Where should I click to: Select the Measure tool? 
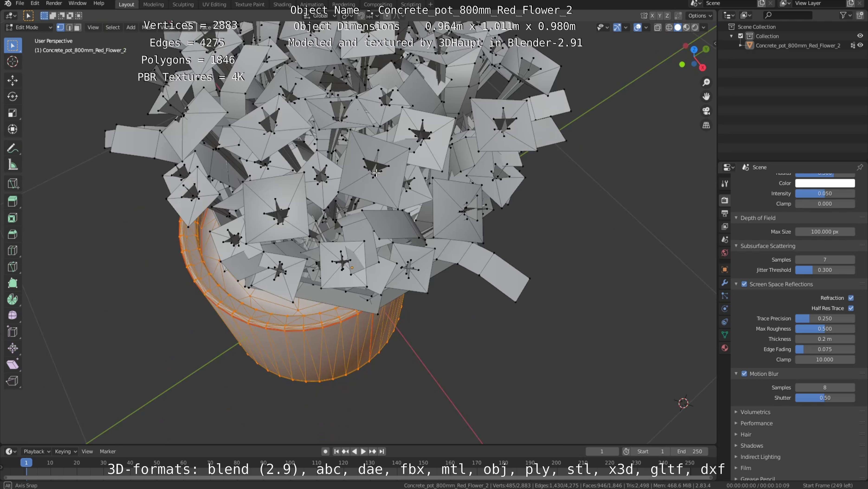13,165
